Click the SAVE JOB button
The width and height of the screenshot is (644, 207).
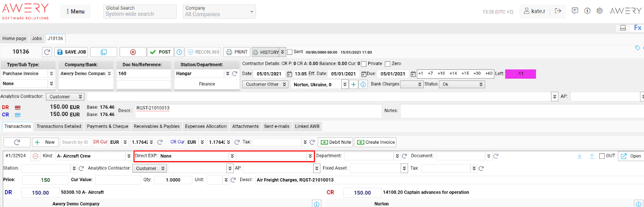coord(71,52)
